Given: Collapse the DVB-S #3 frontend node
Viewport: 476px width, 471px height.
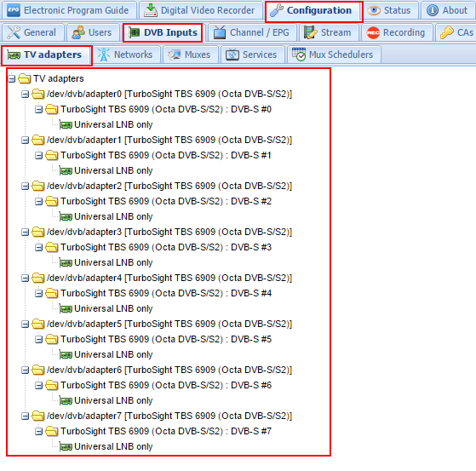Looking at the screenshot, I should pyautogui.click(x=38, y=248).
